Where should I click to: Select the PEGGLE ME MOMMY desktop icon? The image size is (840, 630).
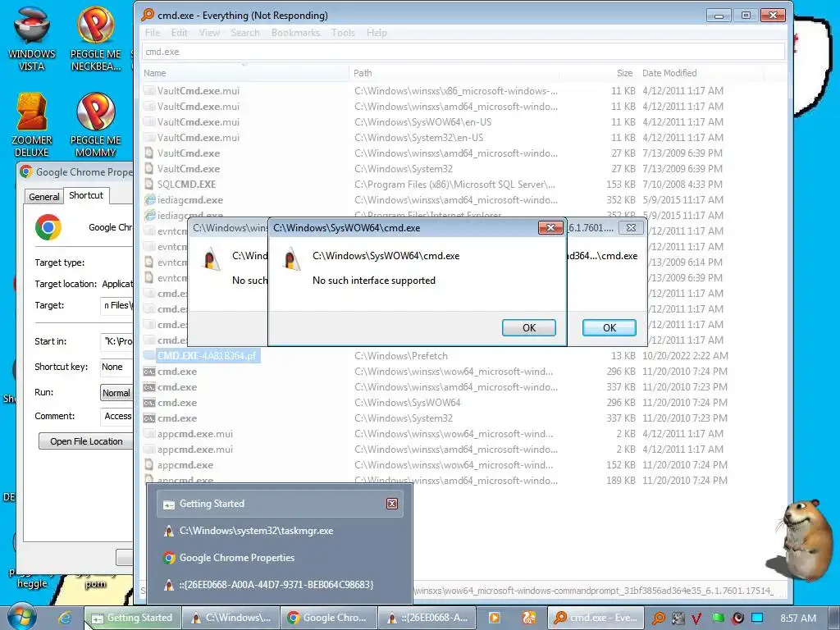coord(95,125)
